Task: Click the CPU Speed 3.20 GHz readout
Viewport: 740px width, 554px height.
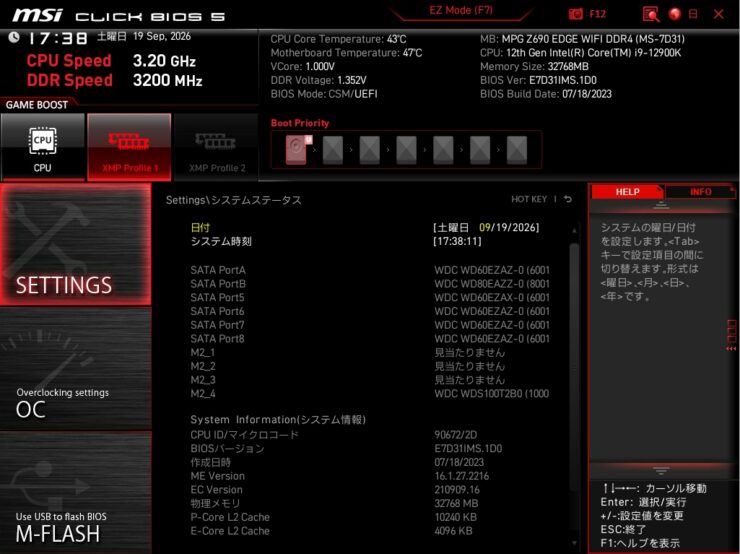Action: point(111,60)
